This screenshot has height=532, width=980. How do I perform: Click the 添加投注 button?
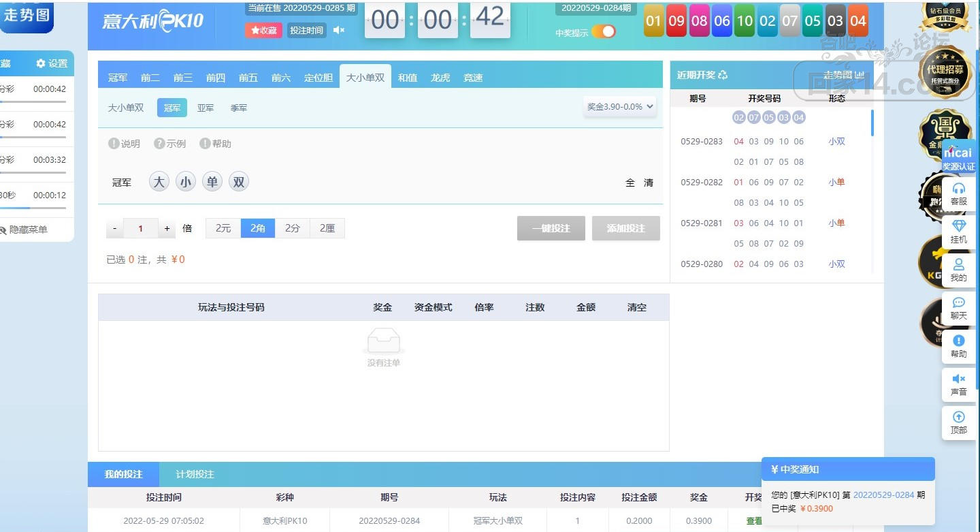click(625, 228)
